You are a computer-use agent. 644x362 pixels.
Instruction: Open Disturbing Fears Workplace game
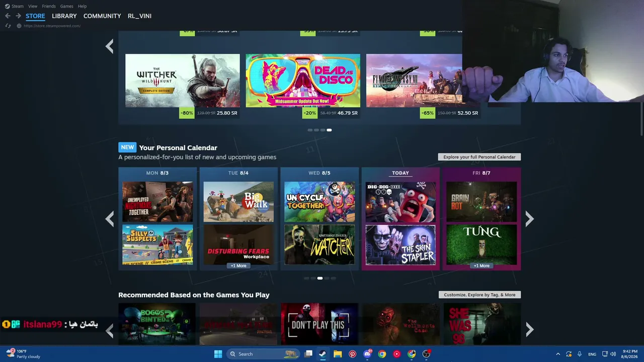coord(238,243)
